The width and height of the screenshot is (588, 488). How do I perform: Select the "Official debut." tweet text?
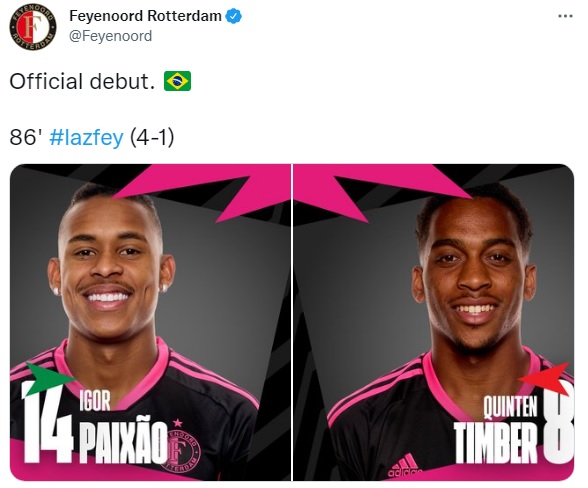(x=82, y=81)
